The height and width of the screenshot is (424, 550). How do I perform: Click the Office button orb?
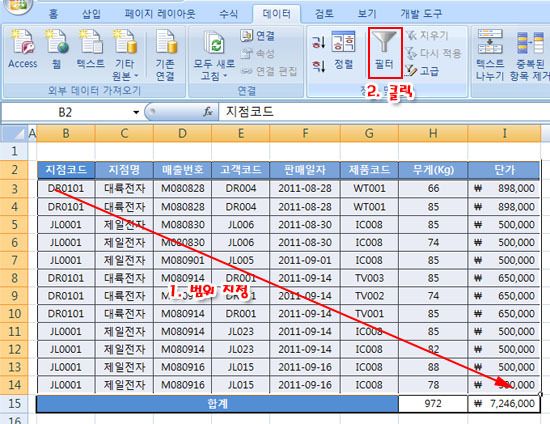(18, 6)
